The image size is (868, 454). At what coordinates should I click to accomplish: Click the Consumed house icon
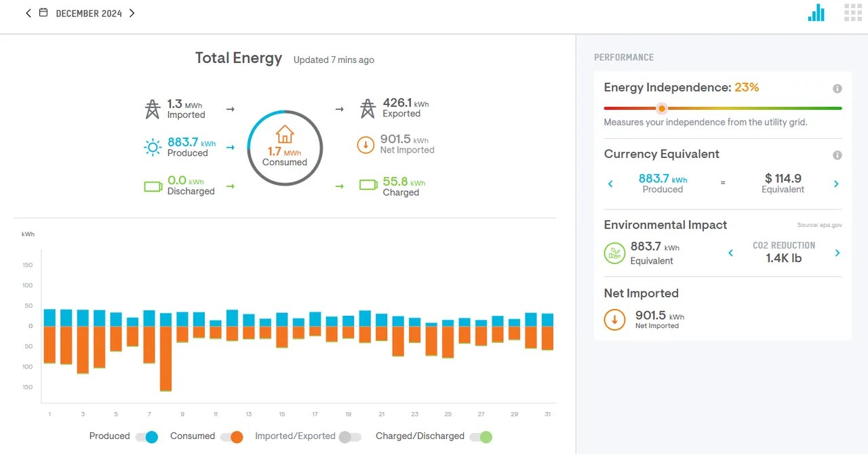point(285,133)
